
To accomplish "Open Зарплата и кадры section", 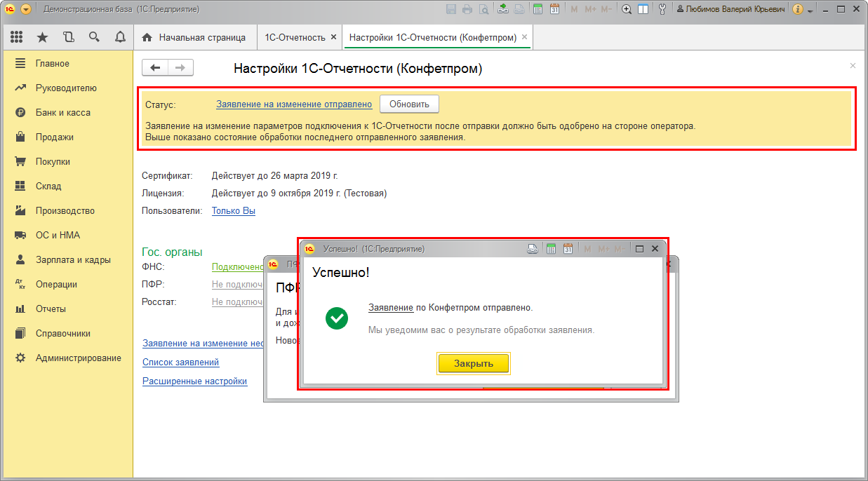I will coord(67,259).
